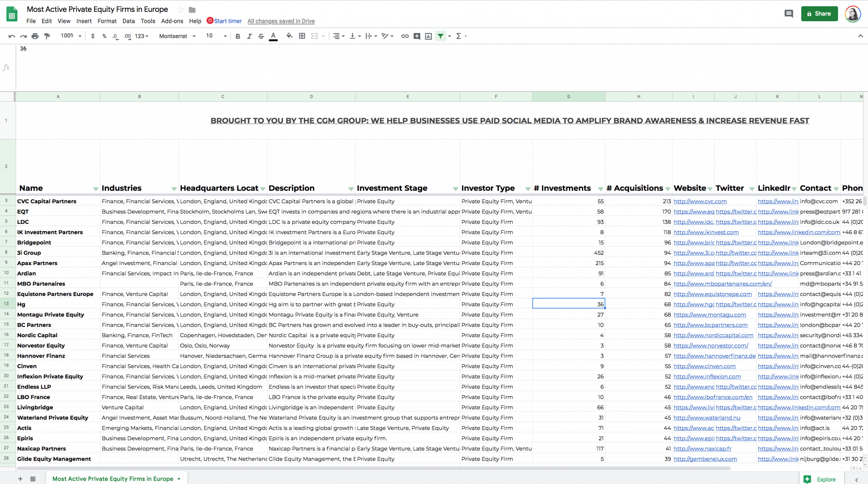
Task: Star this document
Action: tap(181, 9)
